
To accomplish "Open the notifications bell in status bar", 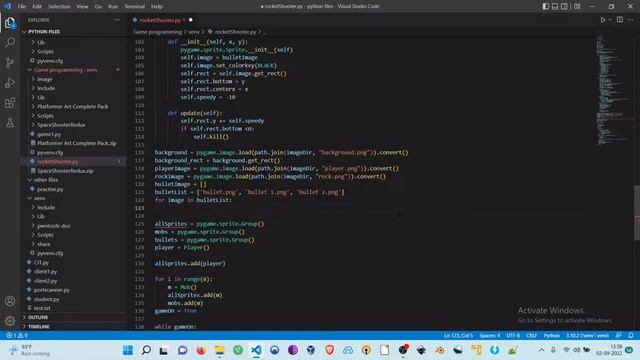I will (631, 336).
